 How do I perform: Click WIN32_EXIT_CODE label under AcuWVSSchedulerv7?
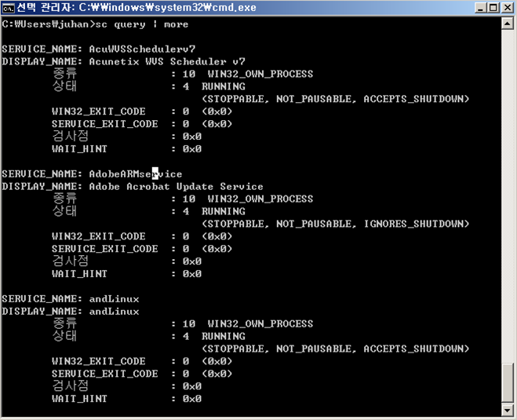click(99, 111)
